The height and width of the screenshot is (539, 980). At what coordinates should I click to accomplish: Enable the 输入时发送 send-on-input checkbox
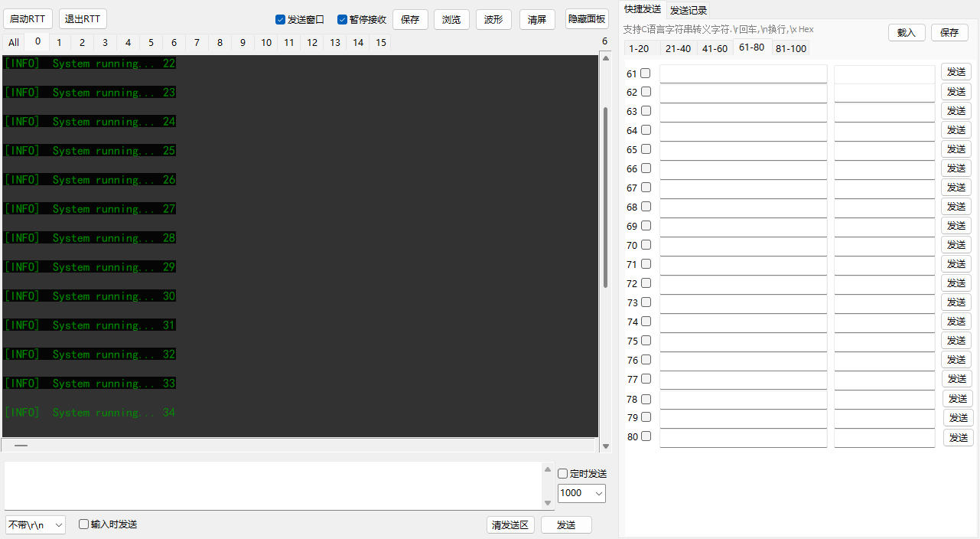pos(83,524)
